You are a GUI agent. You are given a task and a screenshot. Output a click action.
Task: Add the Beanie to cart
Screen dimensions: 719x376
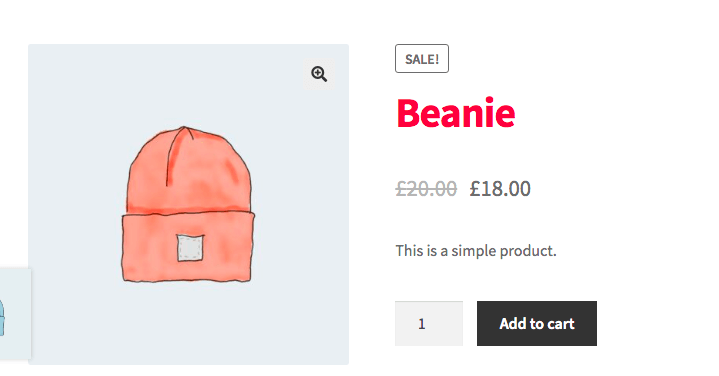click(x=537, y=324)
